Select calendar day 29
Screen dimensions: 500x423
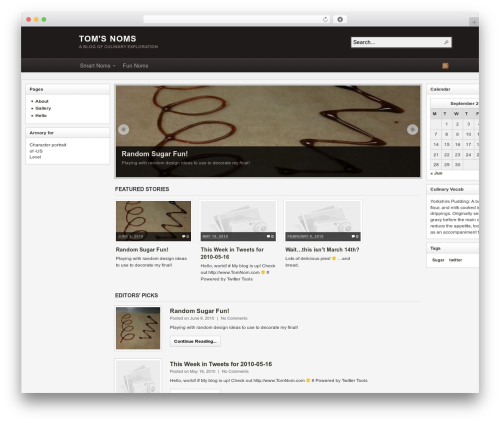pyautogui.click(x=447, y=165)
